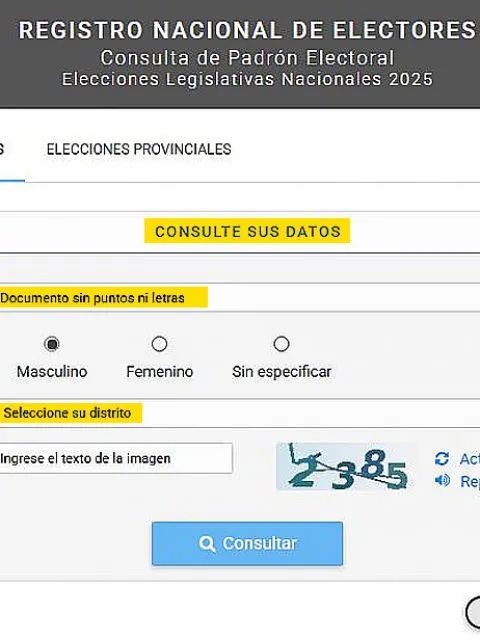
Task: Switch to the Elecciones Provinciales tab
Action: pyautogui.click(x=139, y=149)
